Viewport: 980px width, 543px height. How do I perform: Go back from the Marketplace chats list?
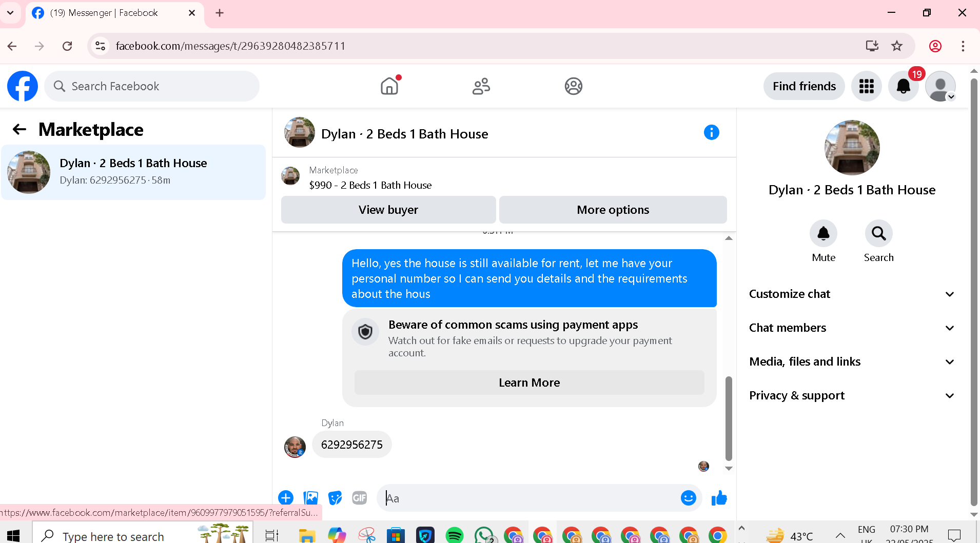(19, 129)
